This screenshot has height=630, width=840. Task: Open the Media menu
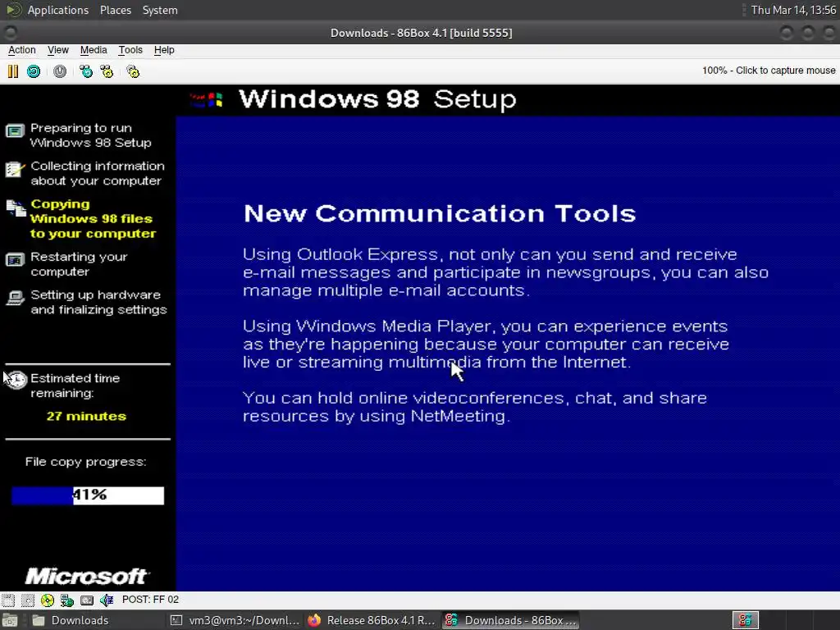click(94, 50)
